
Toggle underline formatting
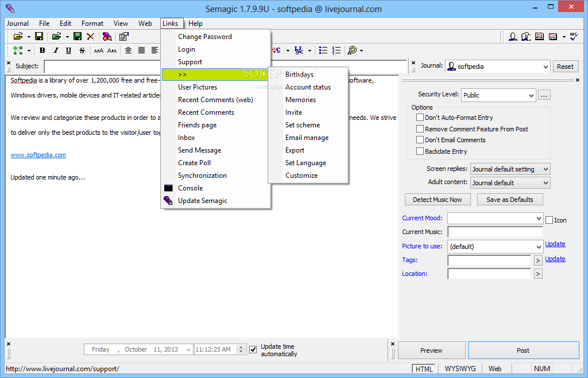coord(68,50)
